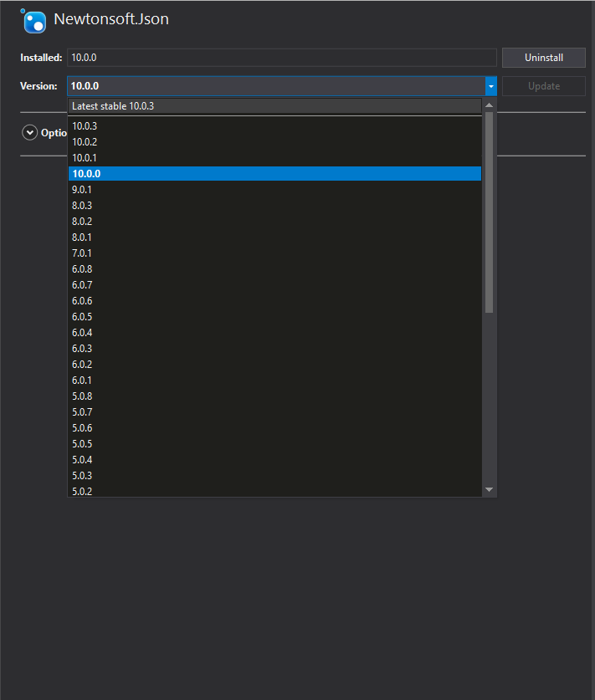
Task: Choose version 10.0.3 from list
Action: (274, 126)
